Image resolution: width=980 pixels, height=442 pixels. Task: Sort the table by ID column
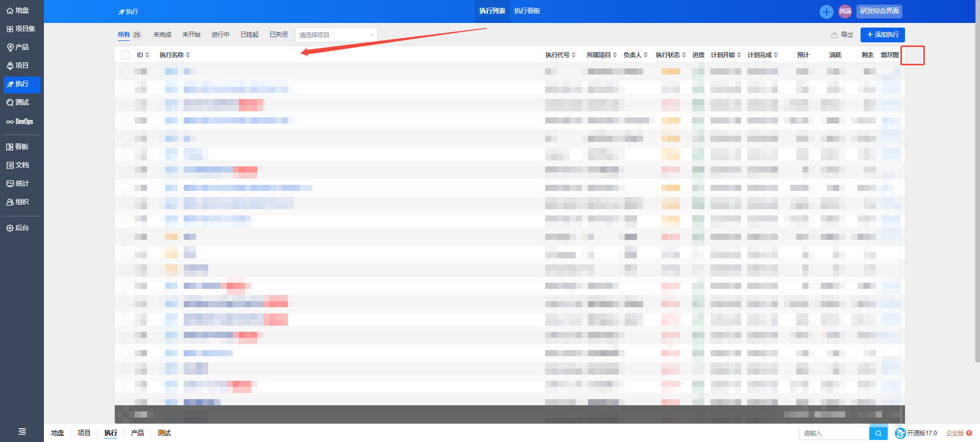point(143,55)
